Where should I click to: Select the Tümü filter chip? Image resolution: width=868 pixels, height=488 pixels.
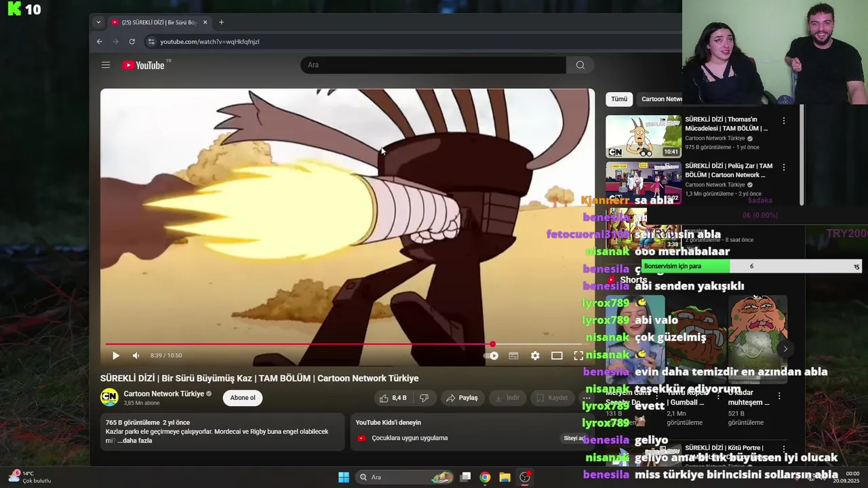(619, 99)
